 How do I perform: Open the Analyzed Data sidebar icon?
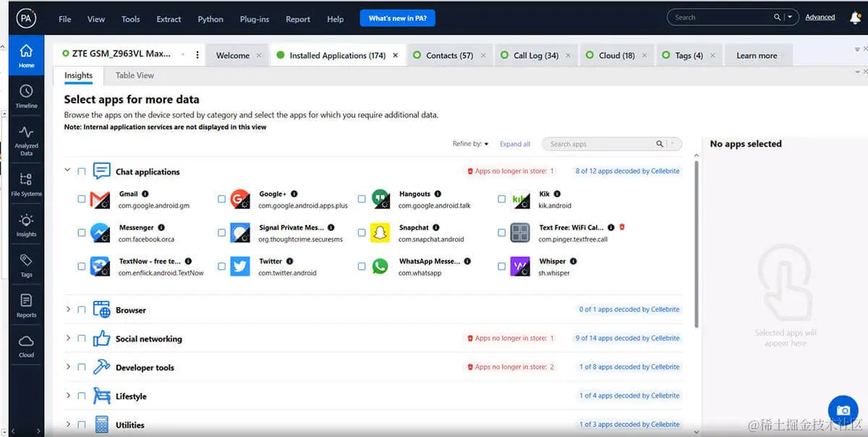pyautogui.click(x=26, y=140)
